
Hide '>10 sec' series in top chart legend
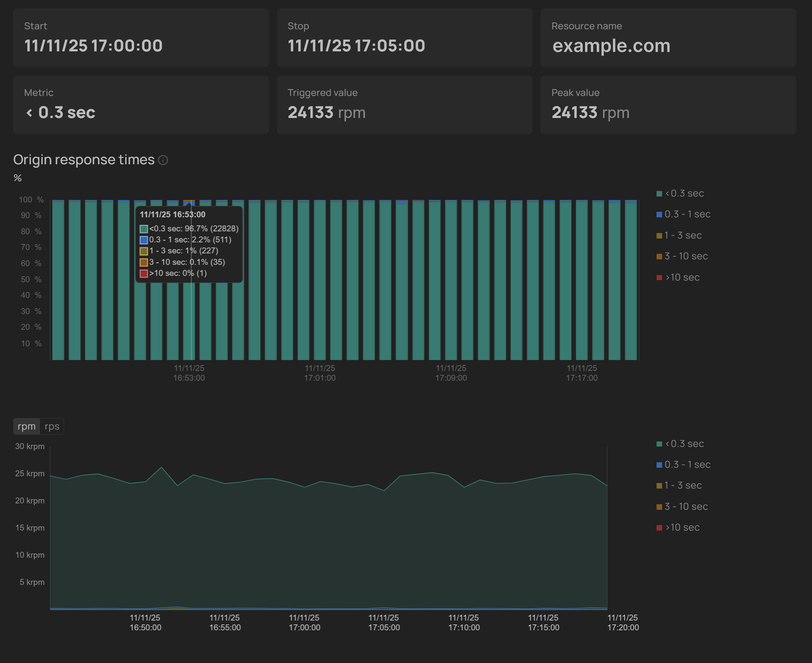click(x=682, y=277)
